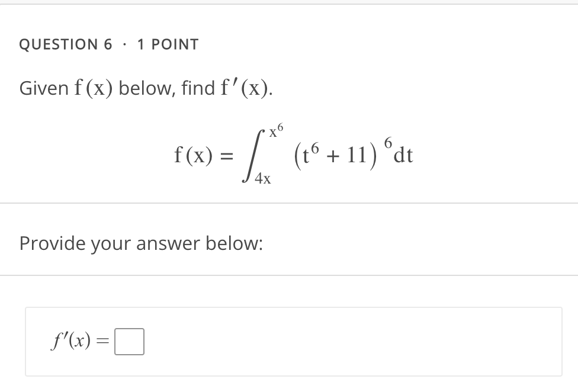The width and height of the screenshot is (578, 392).
Task: Select the lower limit 4x in the integral
Action: [264, 178]
